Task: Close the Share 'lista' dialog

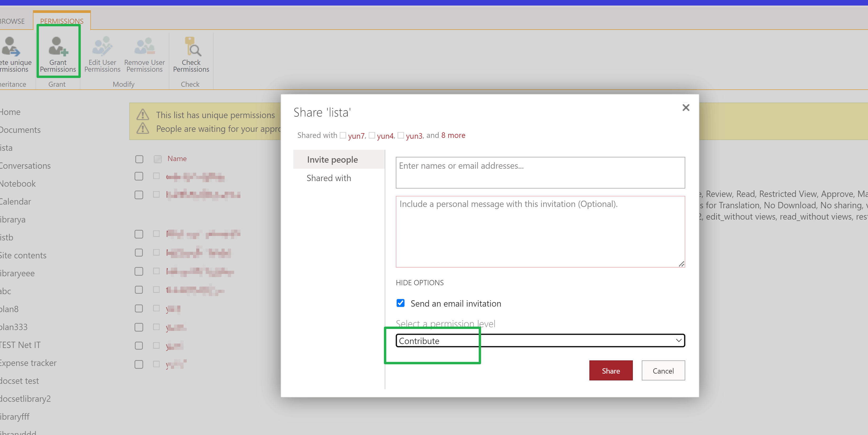Action: (686, 108)
